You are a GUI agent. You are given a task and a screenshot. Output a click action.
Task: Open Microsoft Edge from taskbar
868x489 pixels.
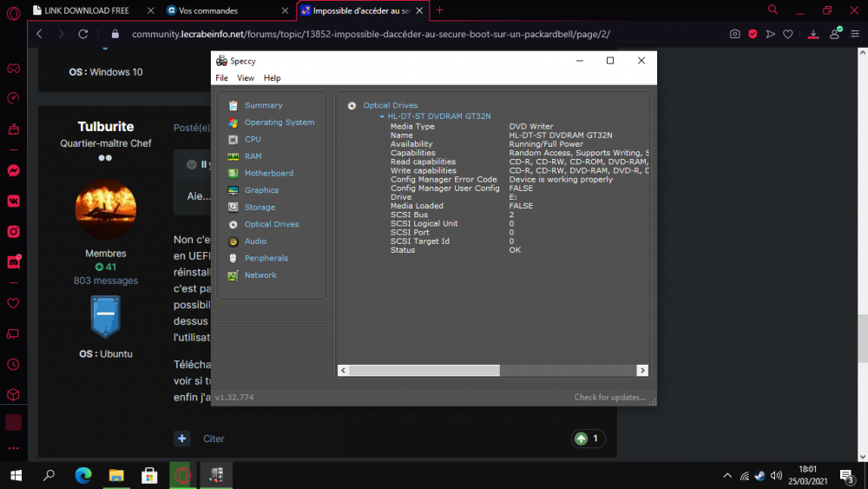click(x=83, y=475)
